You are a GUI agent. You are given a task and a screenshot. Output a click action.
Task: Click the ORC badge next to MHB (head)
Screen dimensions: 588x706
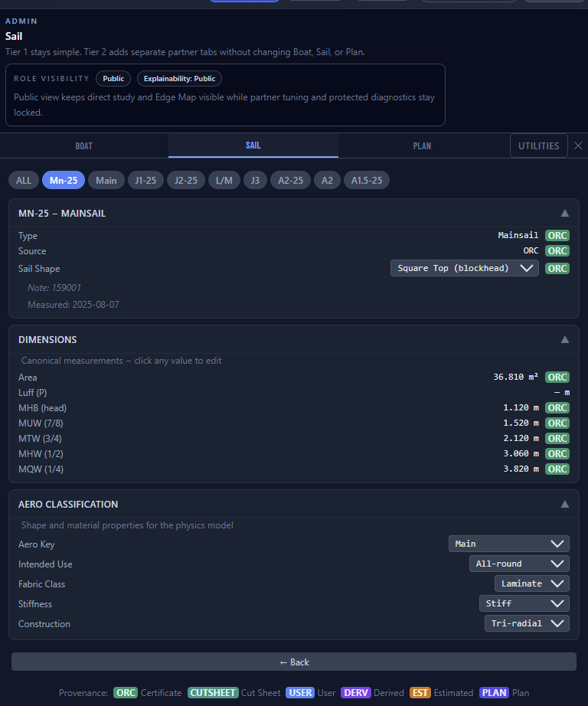[557, 407]
